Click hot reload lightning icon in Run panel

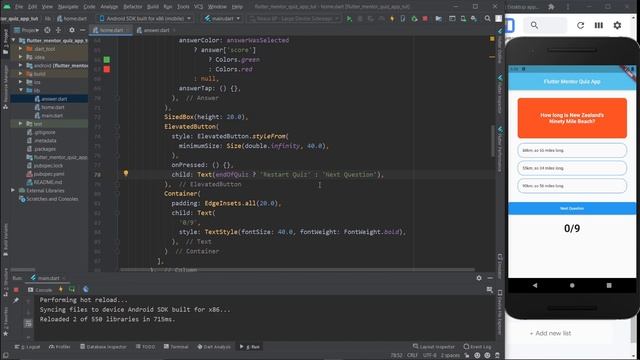(61, 289)
